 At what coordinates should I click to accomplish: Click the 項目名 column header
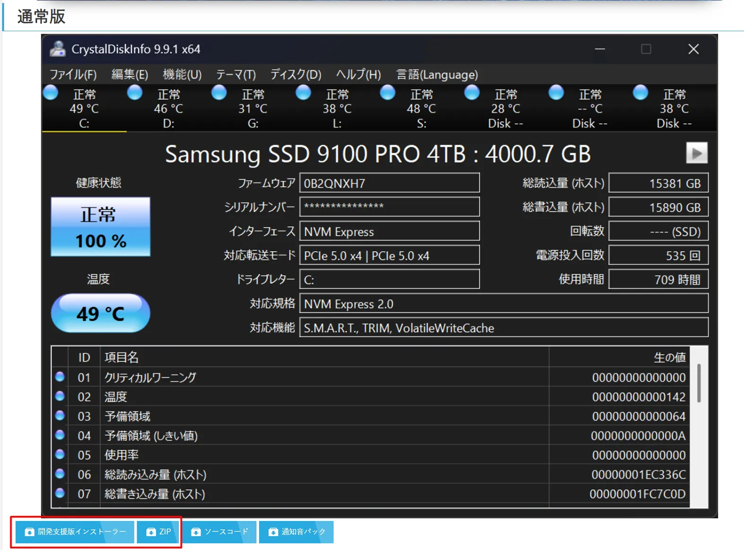coord(325,357)
